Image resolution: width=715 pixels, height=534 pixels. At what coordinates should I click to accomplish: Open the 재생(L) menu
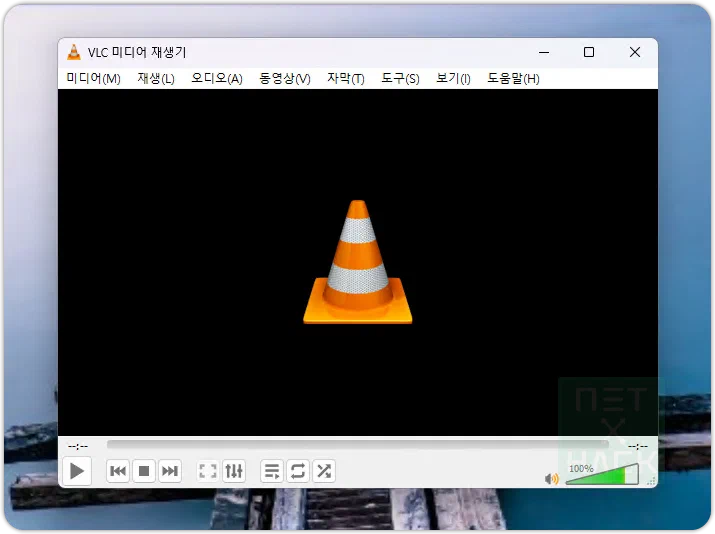pyautogui.click(x=156, y=78)
